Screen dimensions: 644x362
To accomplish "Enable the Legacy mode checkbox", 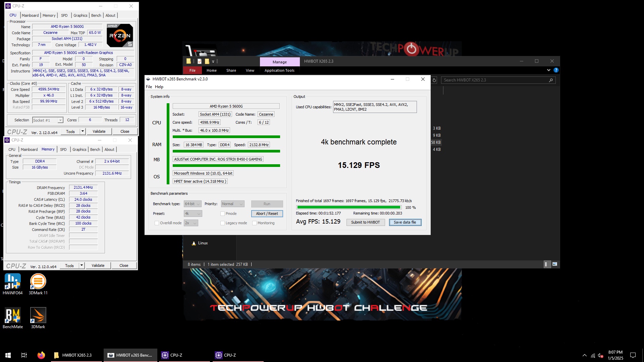I will point(222,223).
